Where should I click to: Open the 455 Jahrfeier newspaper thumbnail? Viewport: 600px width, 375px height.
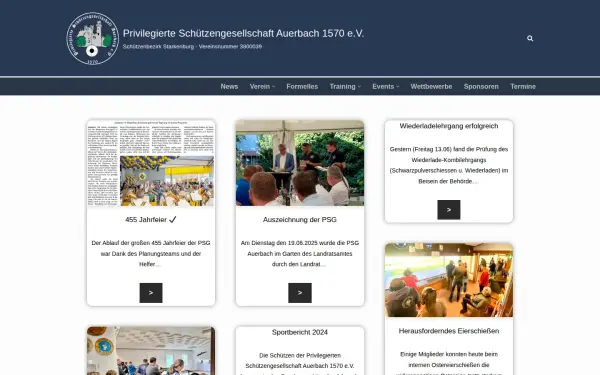tap(151, 163)
